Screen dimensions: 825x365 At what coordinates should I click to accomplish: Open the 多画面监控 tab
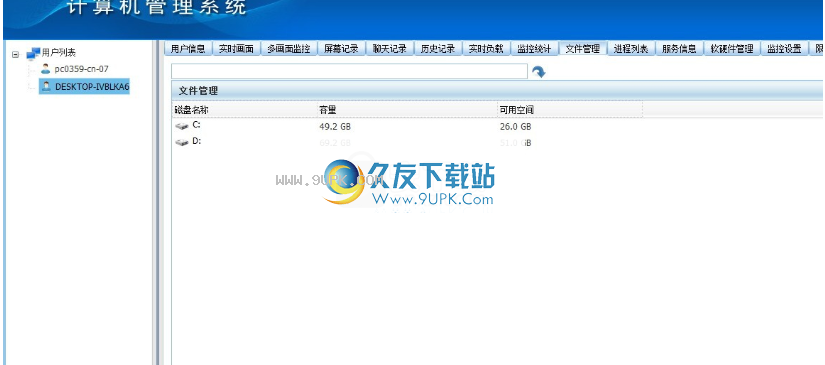[x=289, y=49]
